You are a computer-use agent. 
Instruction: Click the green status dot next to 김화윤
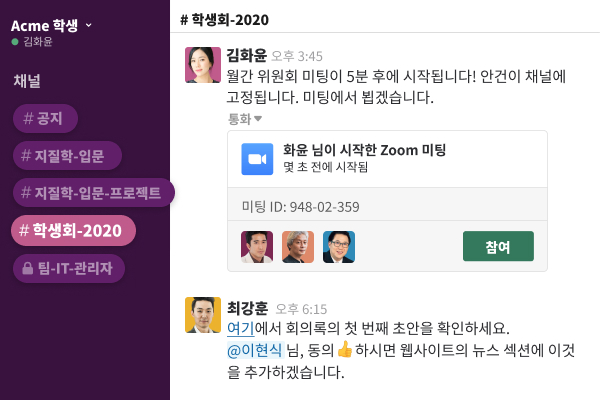(x=15, y=42)
